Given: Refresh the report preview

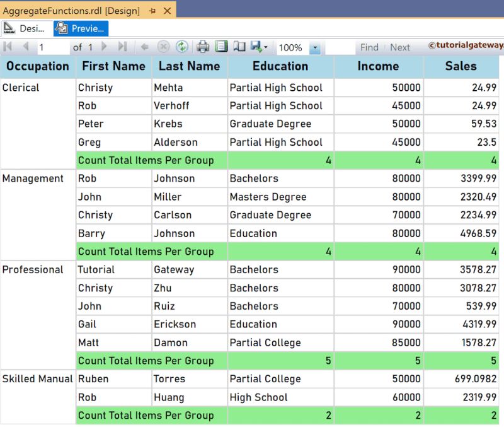Looking at the screenshot, I should click(x=182, y=47).
